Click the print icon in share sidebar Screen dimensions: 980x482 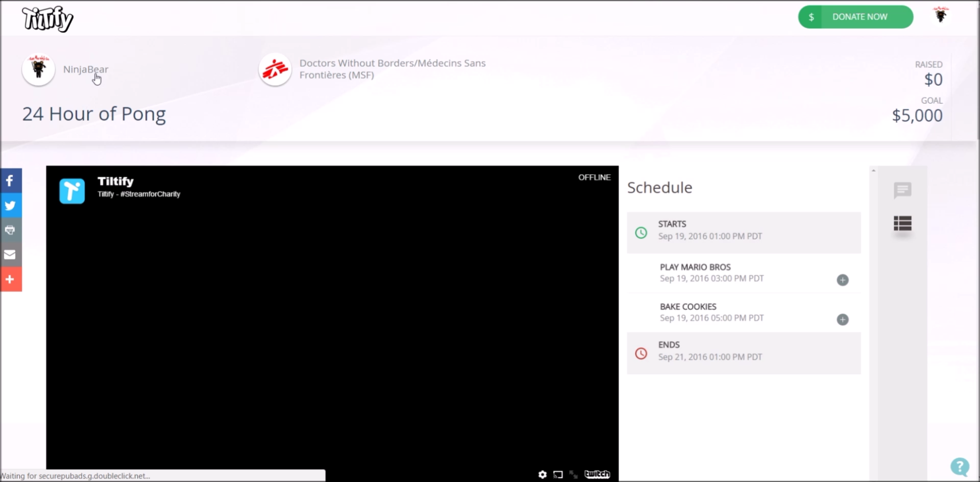point(11,230)
